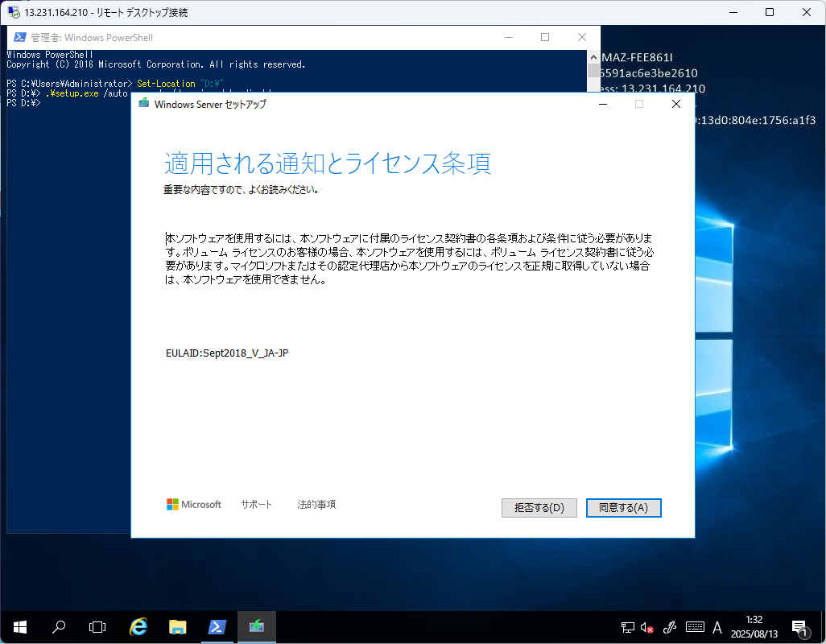Open the 法的事項 link
The width and height of the screenshot is (826, 644).
[316, 505]
